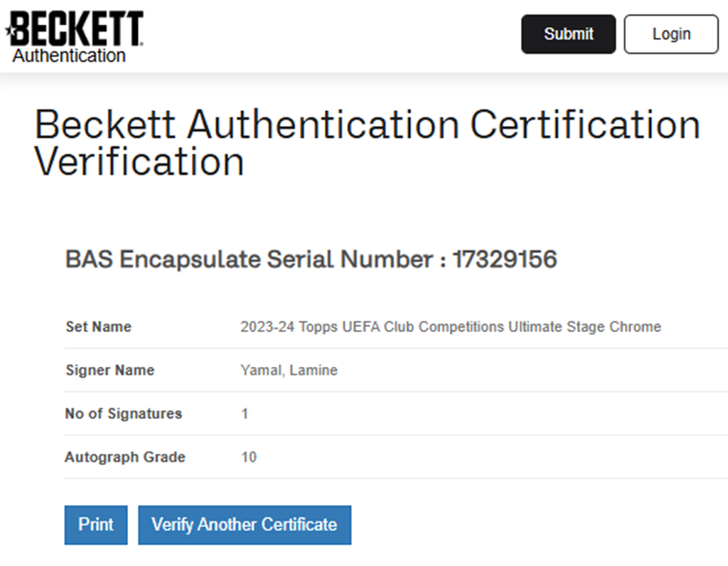The image size is (728, 566).
Task: Open the Login button
Action: (x=671, y=34)
